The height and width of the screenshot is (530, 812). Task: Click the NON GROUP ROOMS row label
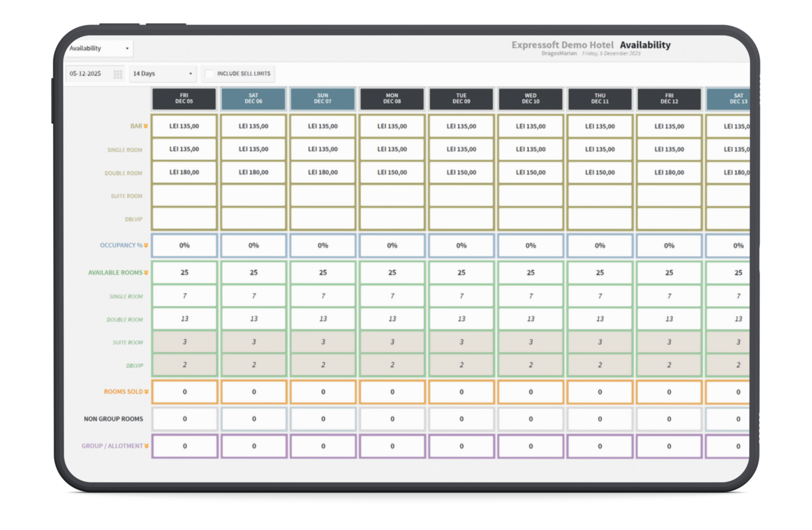114,419
